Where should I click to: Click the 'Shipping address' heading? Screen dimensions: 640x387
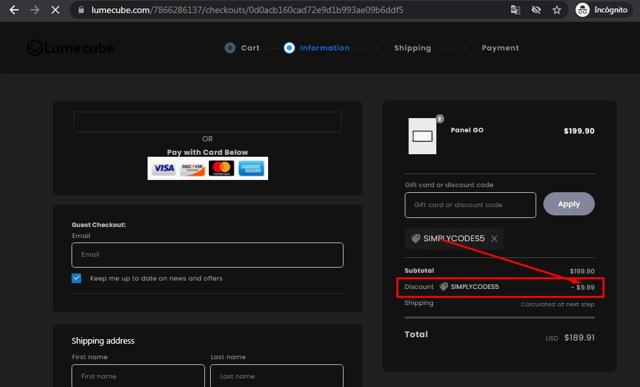(x=103, y=341)
